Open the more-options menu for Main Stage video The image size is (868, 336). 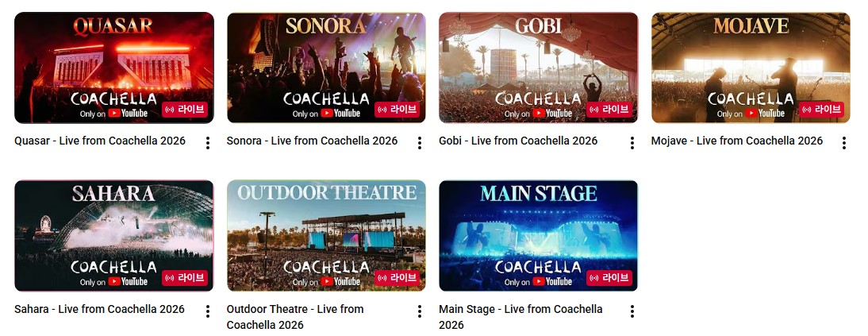[632, 311]
